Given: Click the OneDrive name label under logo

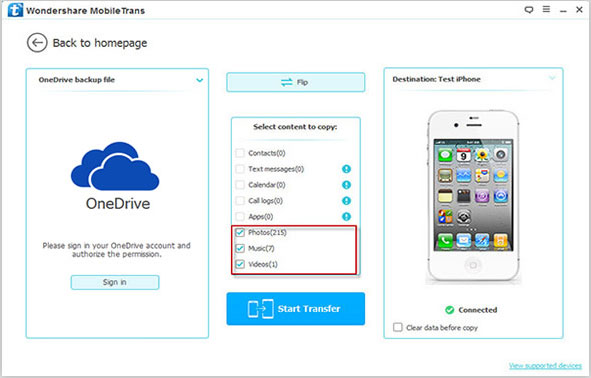Looking at the screenshot, I should click(118, 204).
